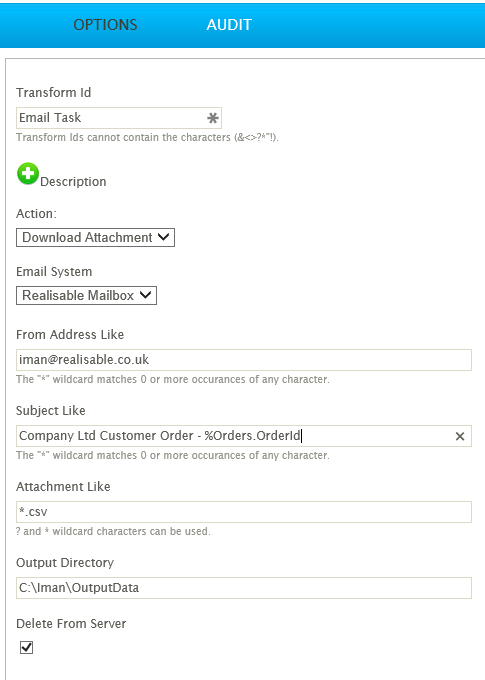Switch to the AUDIT tab
This screenshot has width=485, height=680.
(229, 25)
